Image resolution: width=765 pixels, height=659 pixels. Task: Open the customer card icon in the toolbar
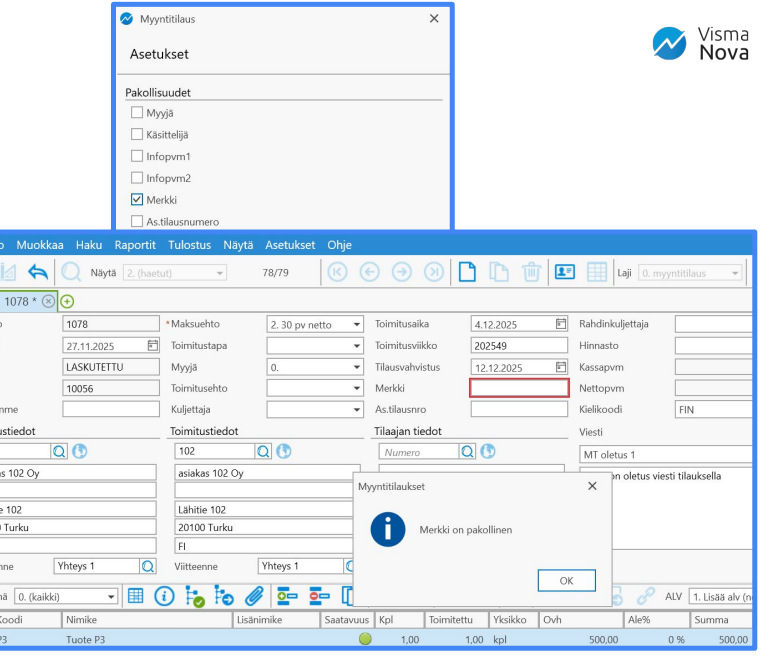coord(564,272)
